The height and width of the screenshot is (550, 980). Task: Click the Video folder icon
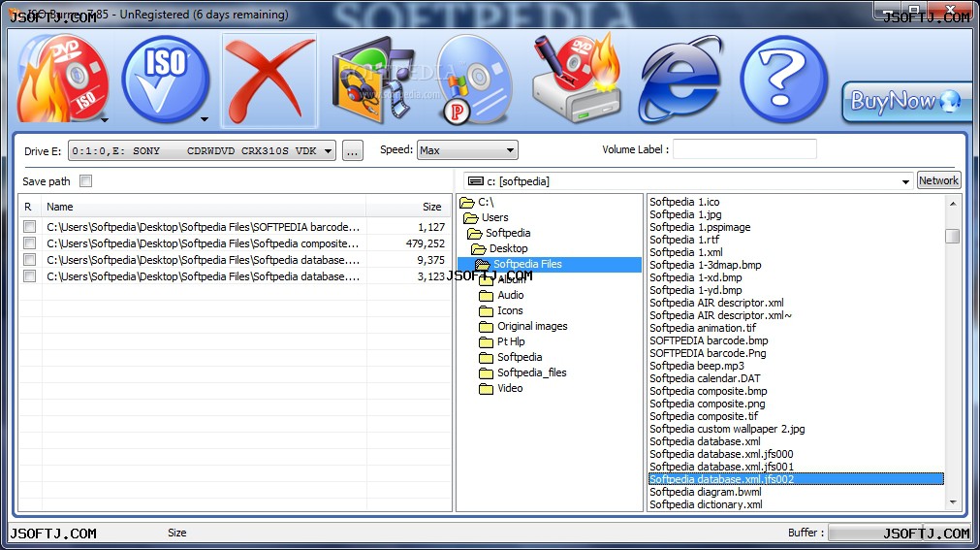(x=487, y=389)
